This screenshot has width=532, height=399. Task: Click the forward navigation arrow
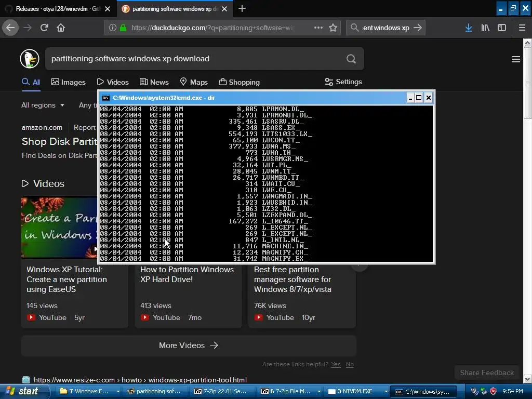[x=28, y=28]
